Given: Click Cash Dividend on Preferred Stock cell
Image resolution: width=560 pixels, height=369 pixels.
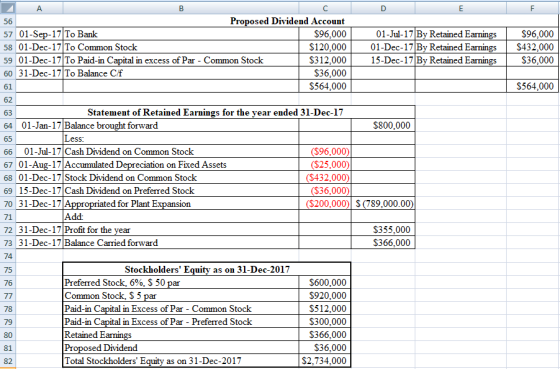Looking at the screenshot, I should 181,191.
